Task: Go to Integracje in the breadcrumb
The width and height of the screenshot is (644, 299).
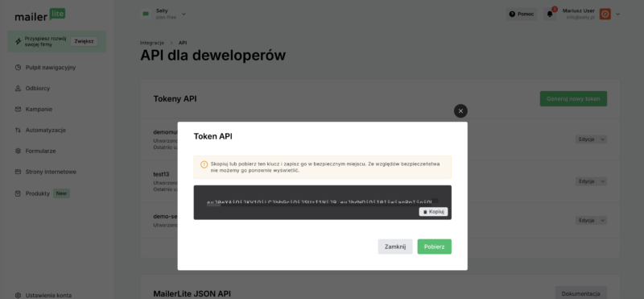Action: [x=152, y=43]
